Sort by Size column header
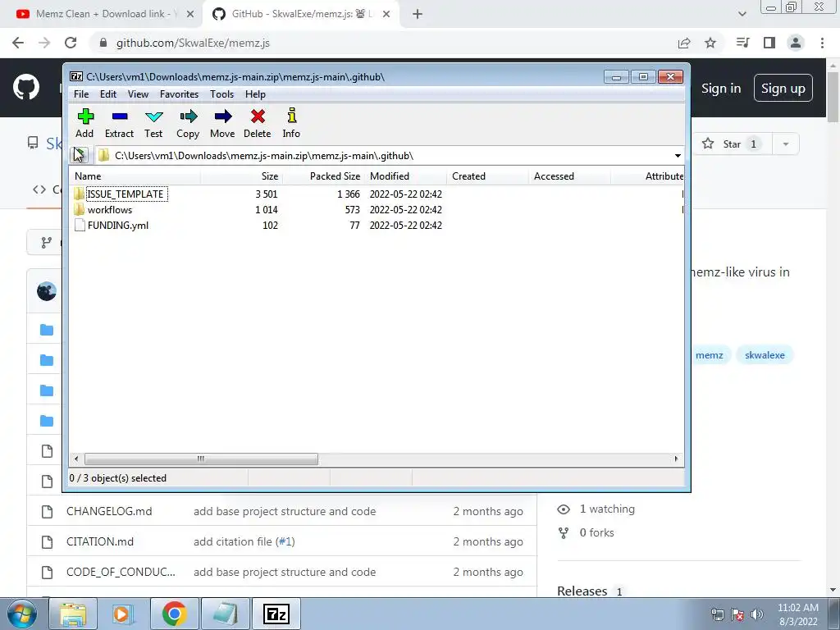Image resolution: width=840 pixels, height=630 pixels. [242, 176]
